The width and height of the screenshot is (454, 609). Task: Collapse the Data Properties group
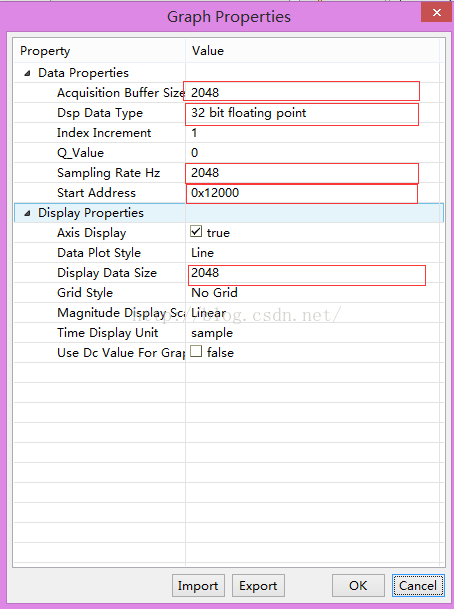[x=27, y=73]
